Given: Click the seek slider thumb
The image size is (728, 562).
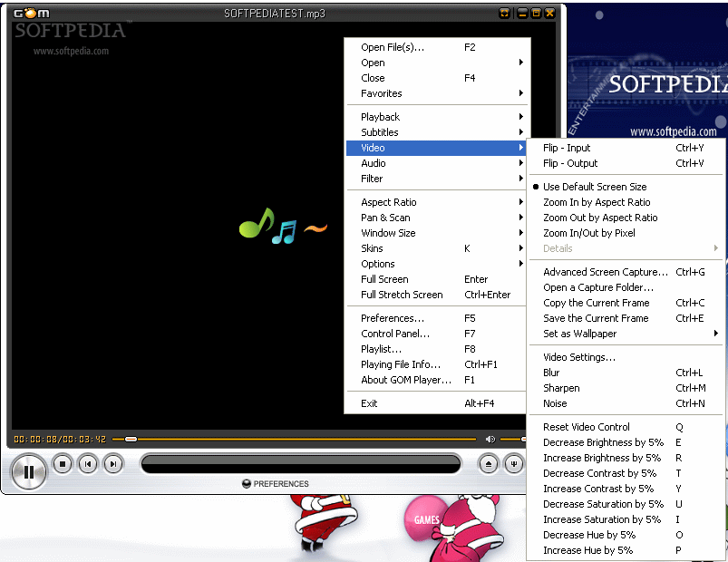Looking at the screenshot, I should (x=131, y=439).
